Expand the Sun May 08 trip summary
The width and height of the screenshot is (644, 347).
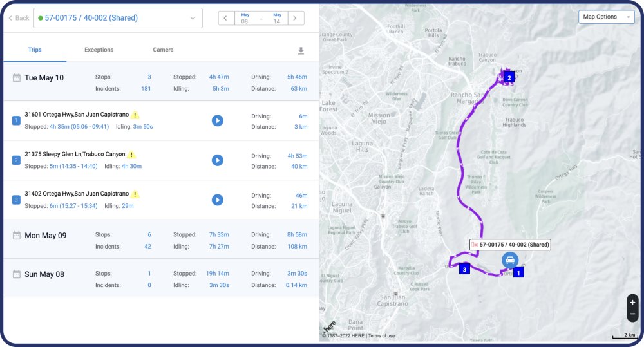coord(44,274)
